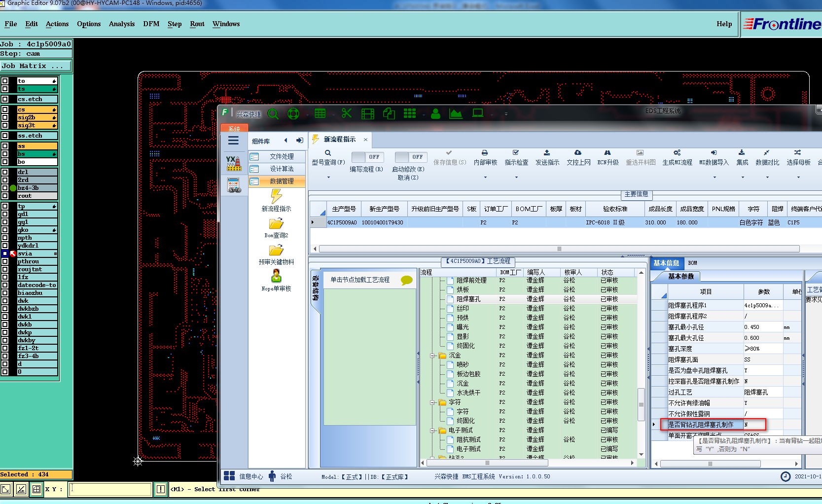Expand dropdown arrow under 选择母板

(798, 177)
